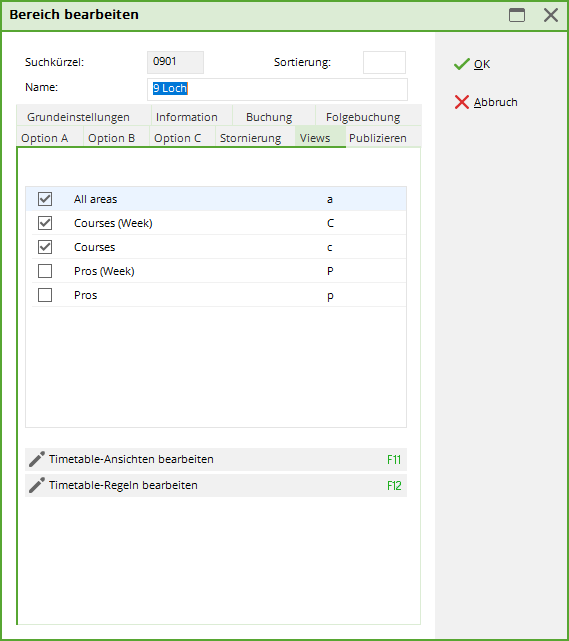Viewport: 569px width, 641px height.
Task: Disable the Courses view checkbox
Action: click(x=45, y=247)
